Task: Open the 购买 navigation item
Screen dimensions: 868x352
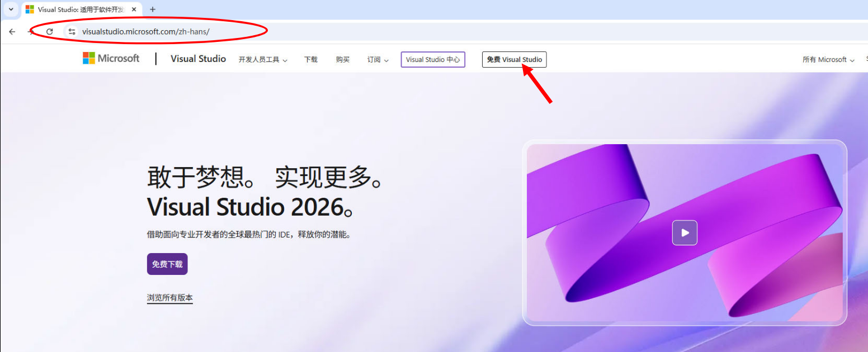Action: [x=343, y=60]
